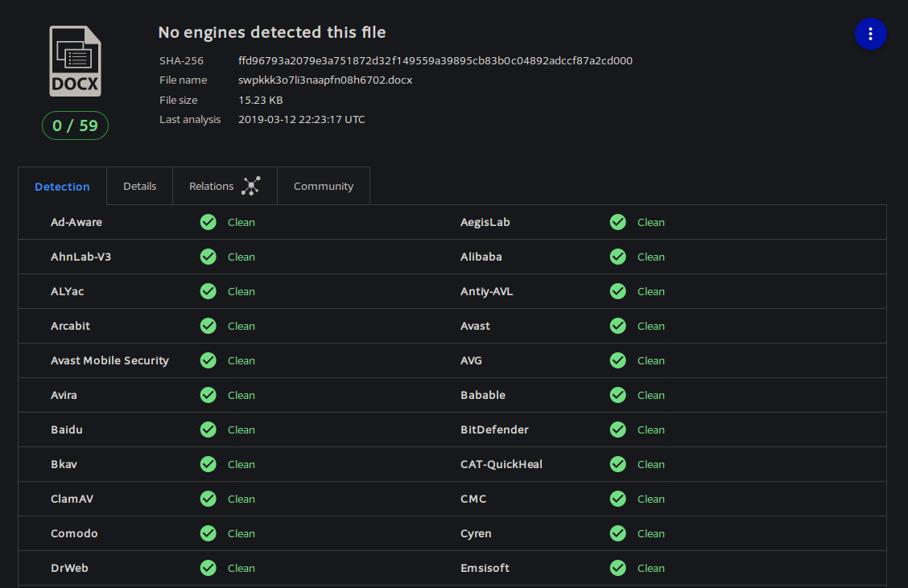
Task: Click the green check icon for Avira
Action: 208,395
